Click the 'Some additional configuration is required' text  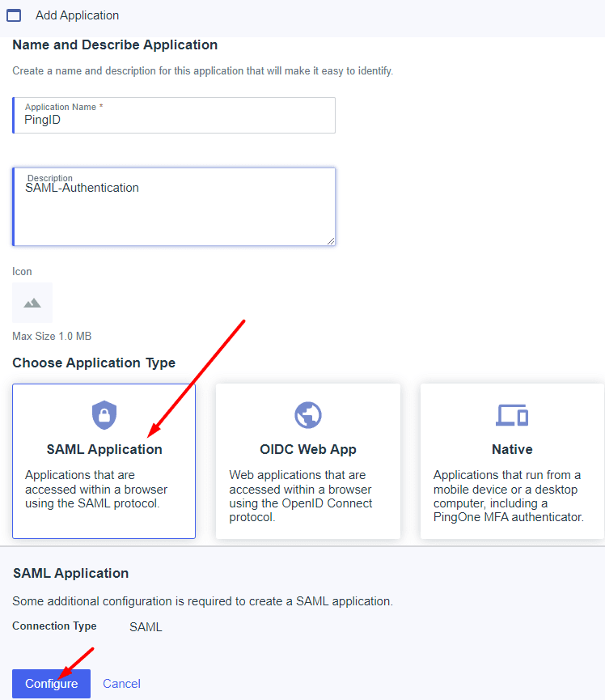[202, 601]
